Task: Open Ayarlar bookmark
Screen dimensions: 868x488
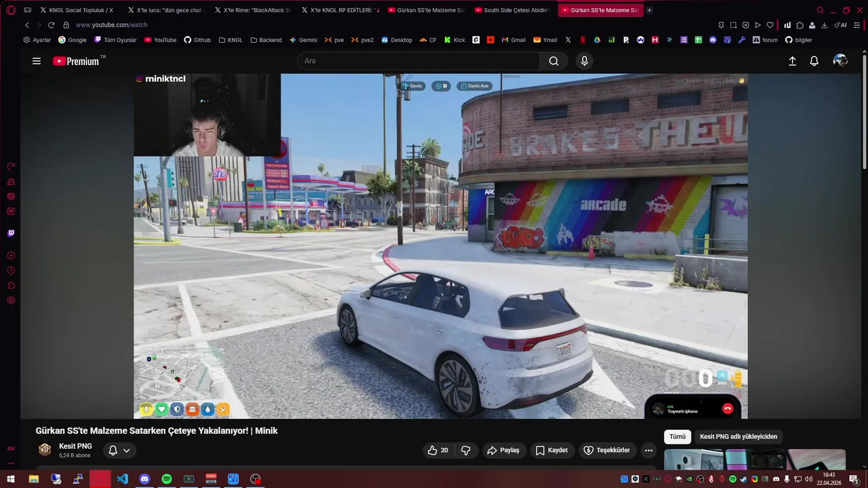Action: pos(37,40)
